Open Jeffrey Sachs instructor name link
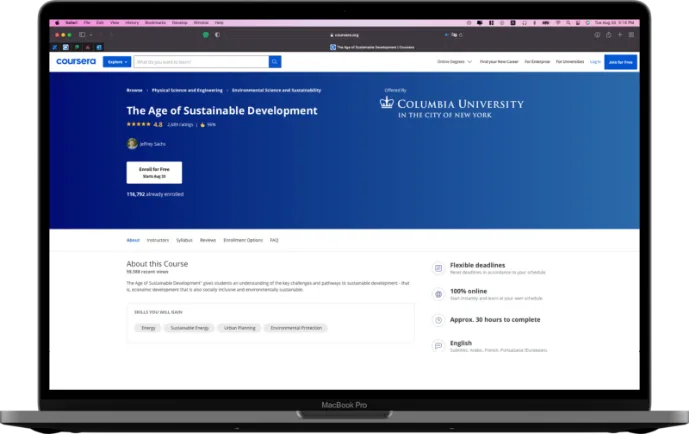 [x=152, y=144]
